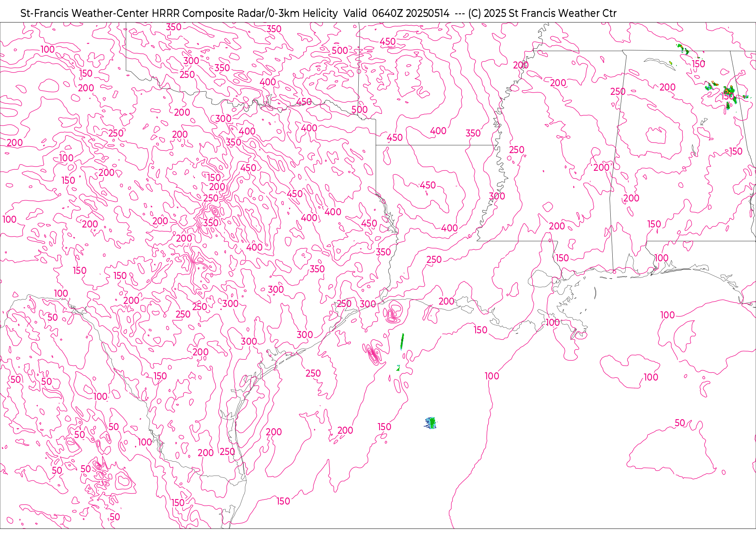Click the "Valid 0640Z 20250514" timestamp
This screenshot has width=756, height=551.
[396, 13]
